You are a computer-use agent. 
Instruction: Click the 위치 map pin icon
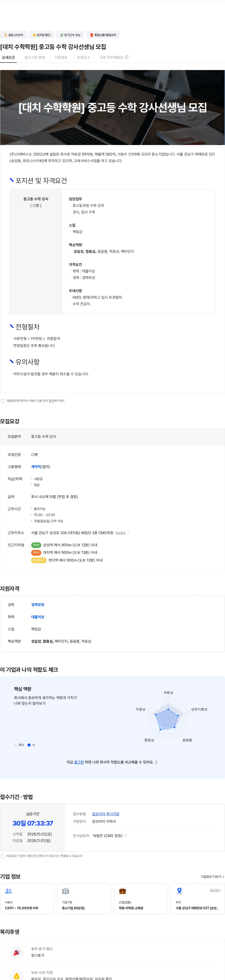(180, 891)
